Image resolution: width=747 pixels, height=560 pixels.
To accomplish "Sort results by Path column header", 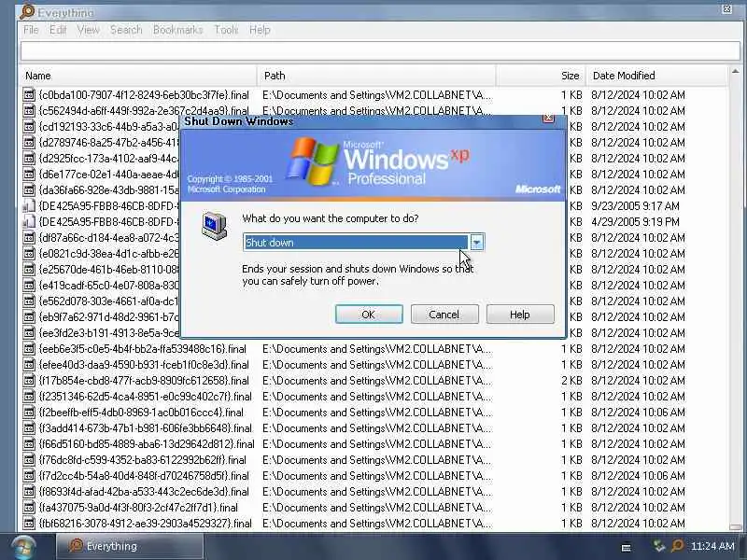I will pos(377,76).
